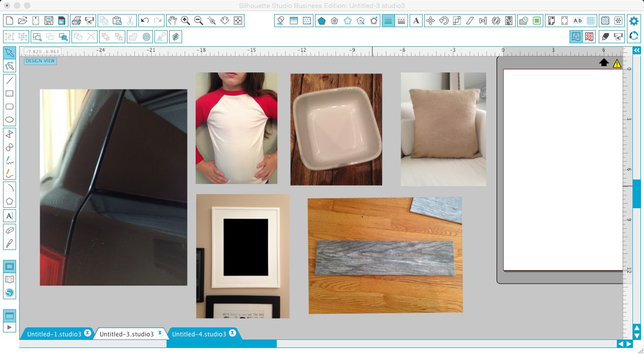This screenshot has width=644, height=354.
Task: Select the Eraser tool
Action: 9,230
